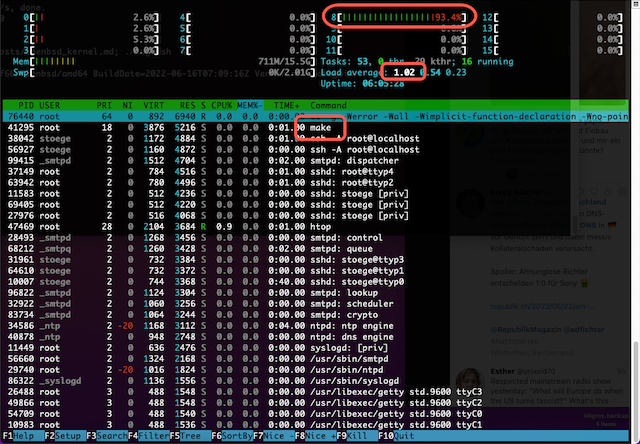The image size is (640, 444).
Task: Sort by CPU% column header
Action: pos(222,105)
